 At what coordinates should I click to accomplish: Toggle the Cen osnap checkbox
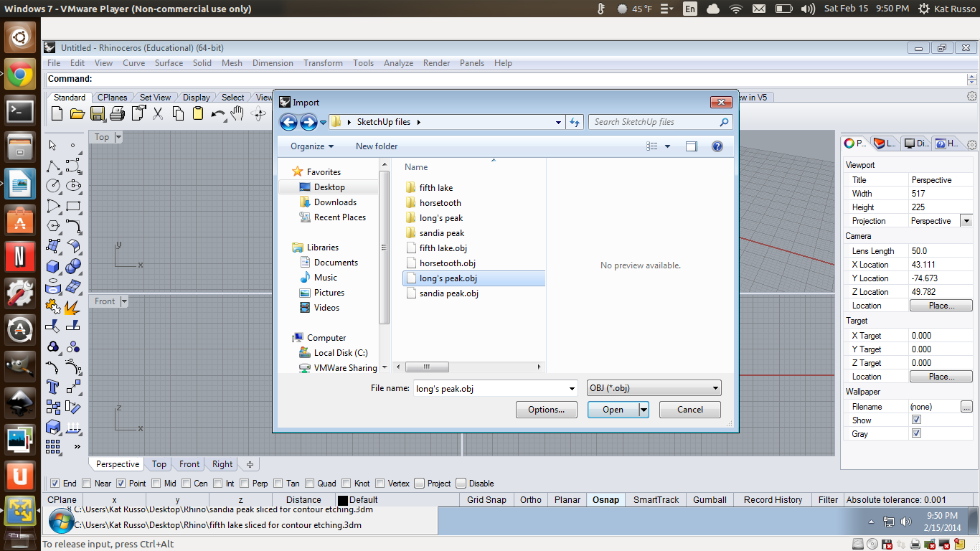186,483
